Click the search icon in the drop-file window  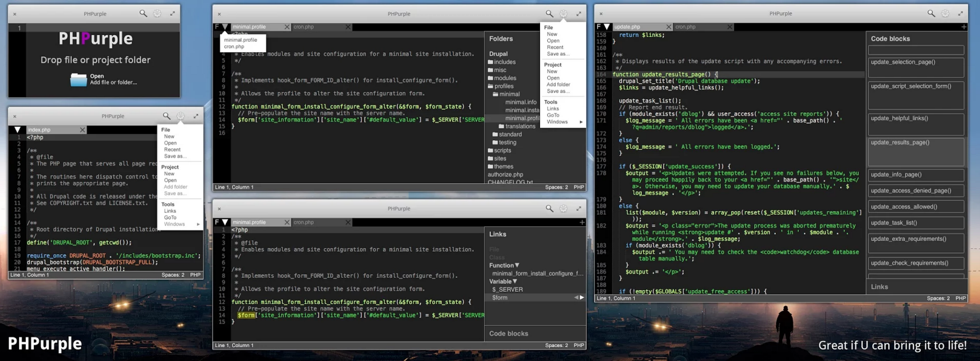coord(143,14)
